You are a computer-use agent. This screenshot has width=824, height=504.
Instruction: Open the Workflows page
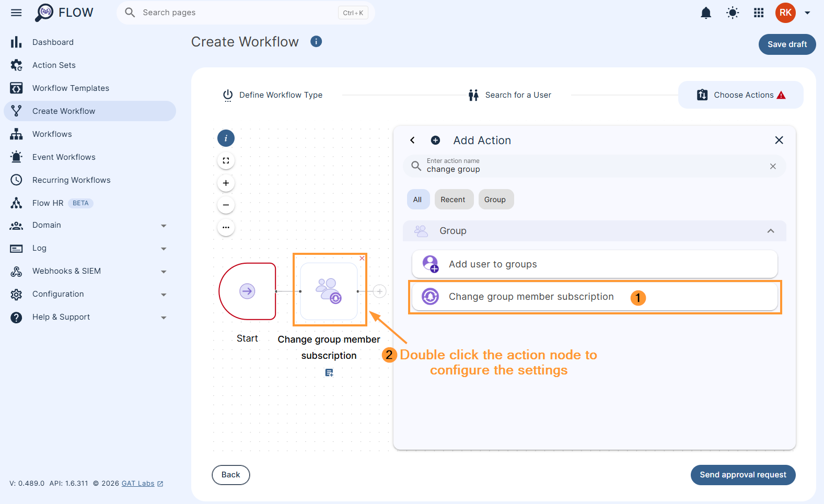pyautogui.click(x=90, y=134)
